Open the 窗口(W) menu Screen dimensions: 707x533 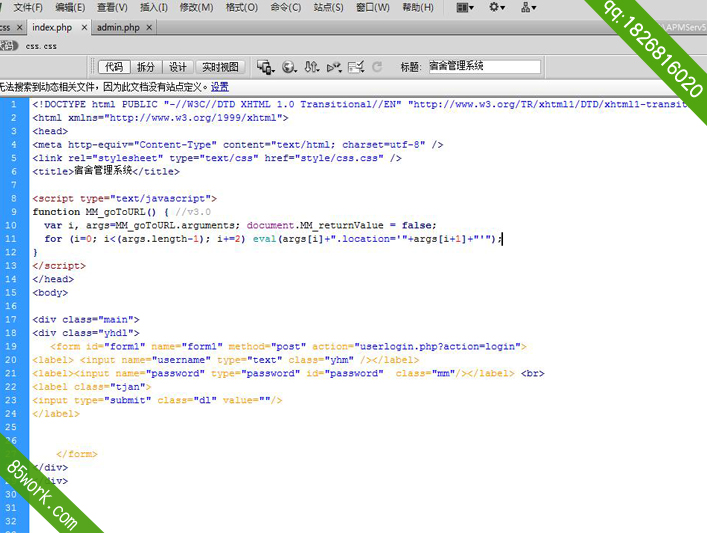(372, 8)
